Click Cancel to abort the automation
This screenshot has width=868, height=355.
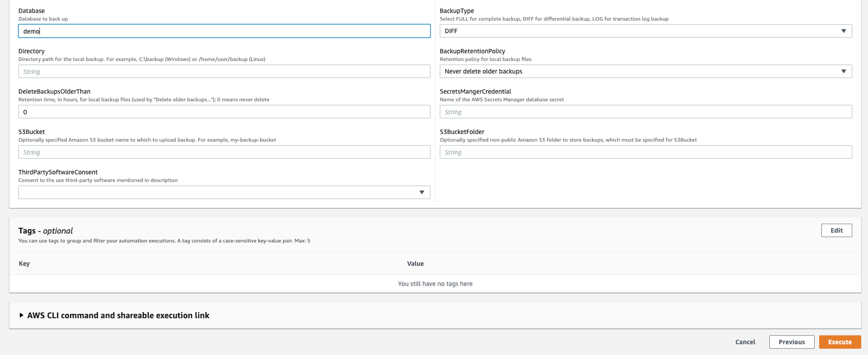(745, 342)
